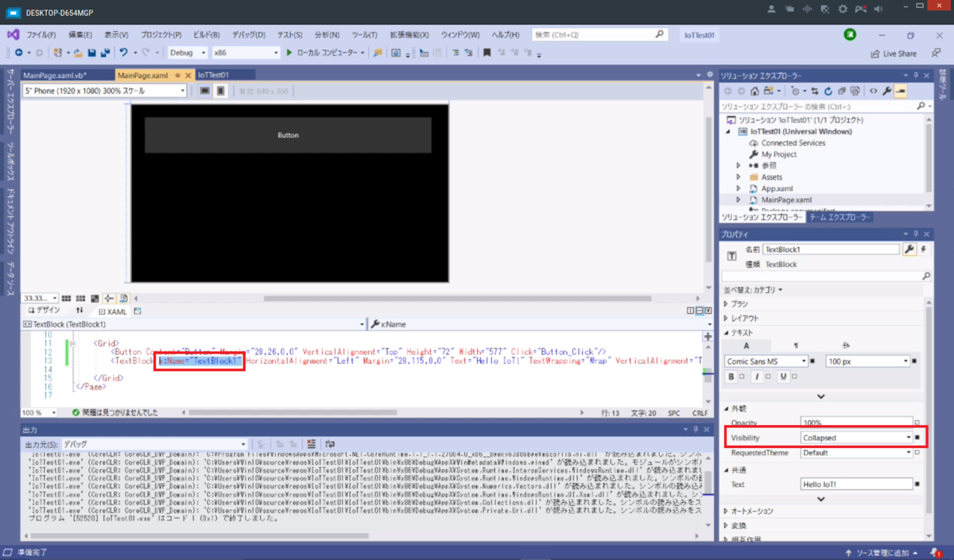Start debugging with the green play icon

(289, 52)
